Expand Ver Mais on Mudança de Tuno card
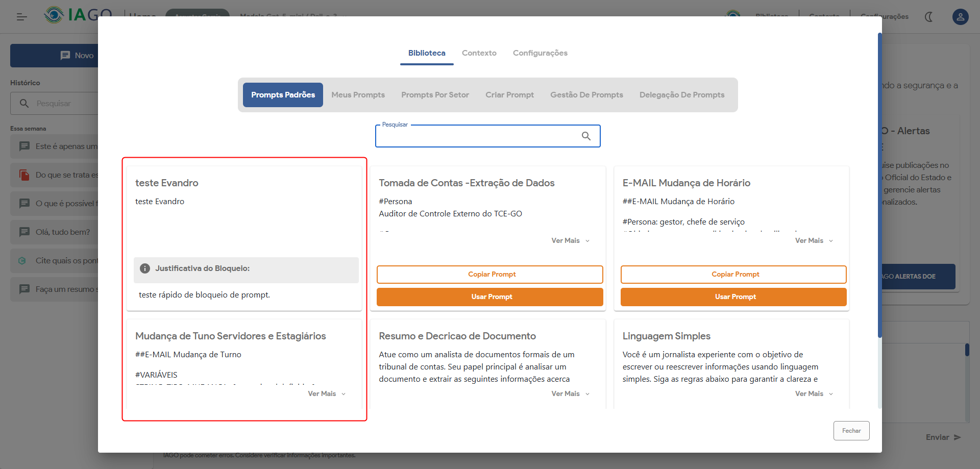The height and width of the screenshot is (469, 980). click(327, 394)
